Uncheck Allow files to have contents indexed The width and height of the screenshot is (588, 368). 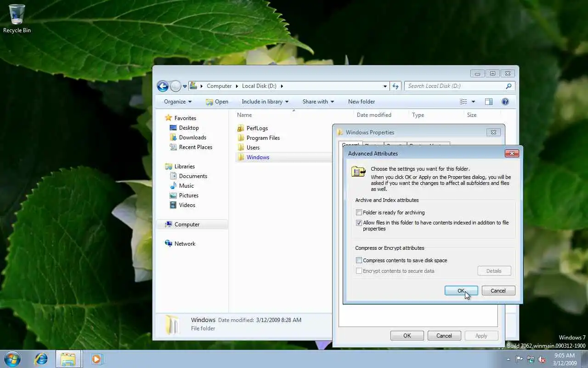tap(359, 223)
